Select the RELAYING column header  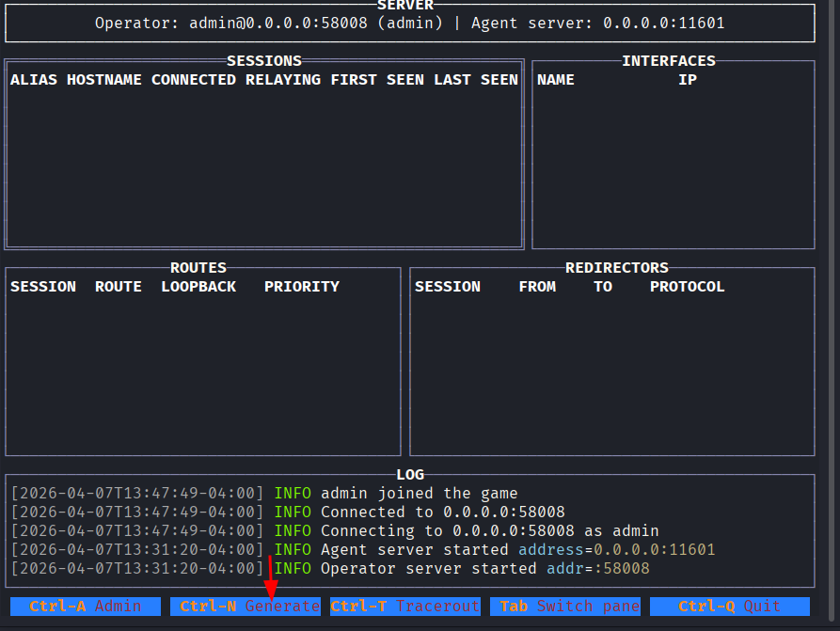pos(283,80)
